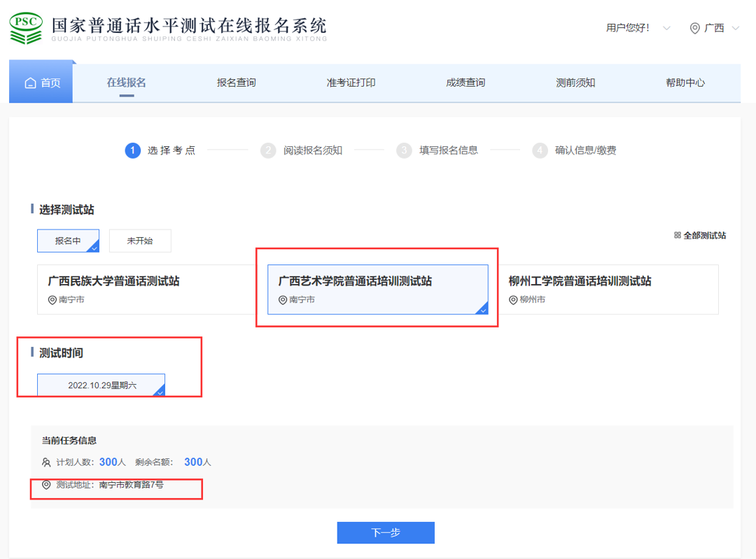
Task: Select test date 2022.10.29星期六
Action: [101, 385]
